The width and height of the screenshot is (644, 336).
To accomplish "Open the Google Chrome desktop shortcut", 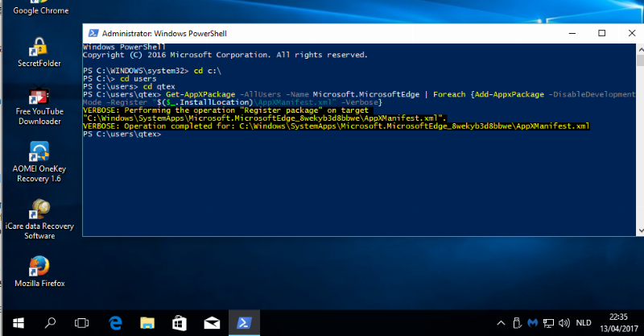I will (x=39, y=10).
